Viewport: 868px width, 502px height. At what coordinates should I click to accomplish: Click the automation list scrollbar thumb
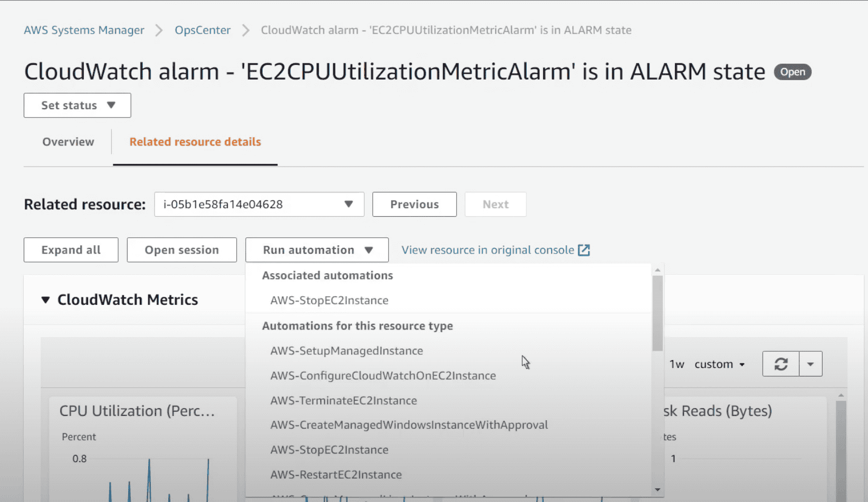click(x=657, y=314)
